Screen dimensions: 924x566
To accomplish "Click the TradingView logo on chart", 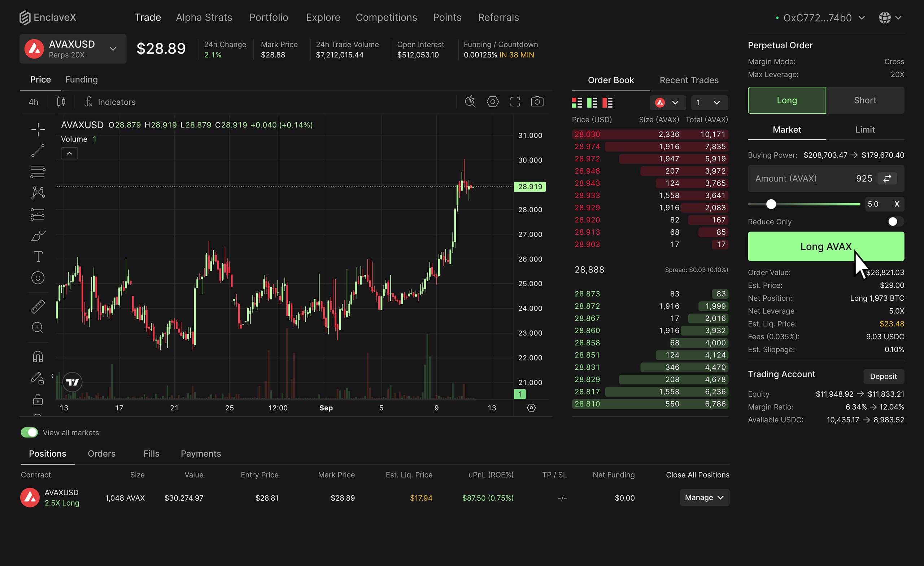I will click(x=73, y=382).
